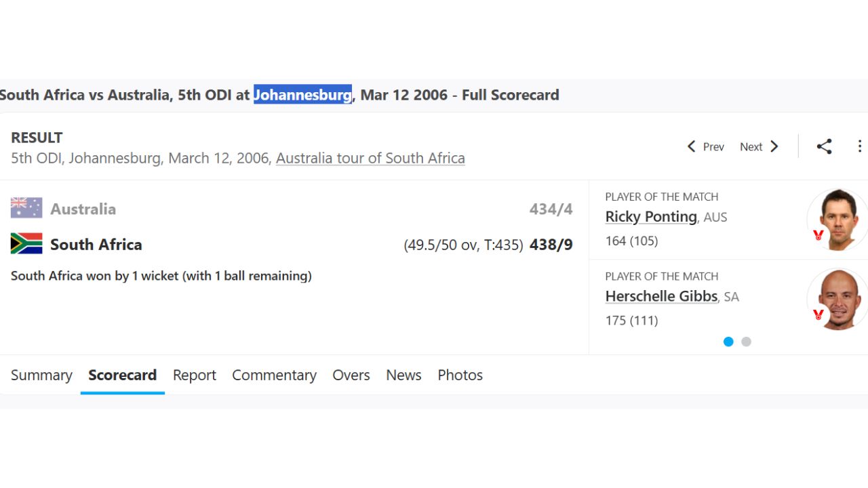
Task: Go to the Prev match
Action: tap(705, 146)
